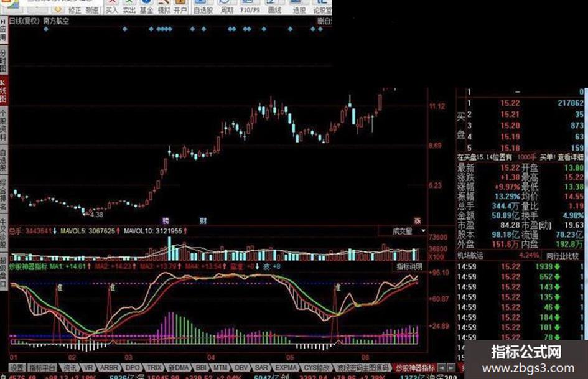Viewport: 588px width, 379px height.
Task: Click bid level 5 price 15.18
Action: (x=510, y=148)
